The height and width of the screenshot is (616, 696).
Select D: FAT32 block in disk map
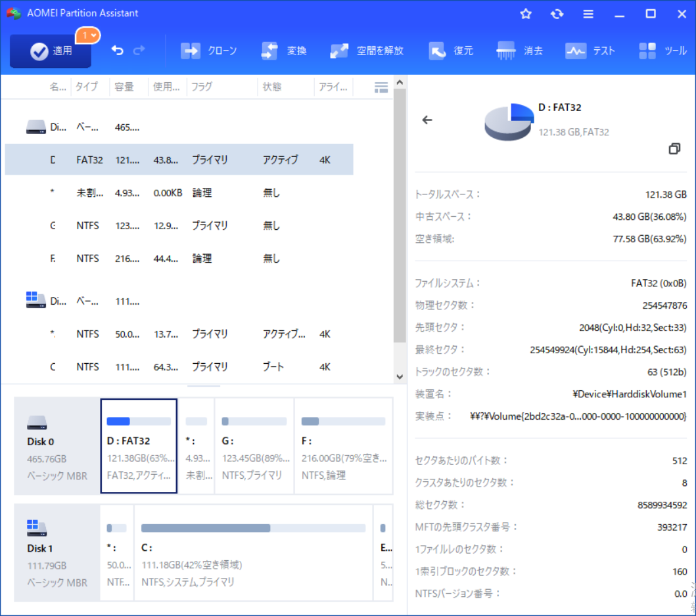pos(139,446)
